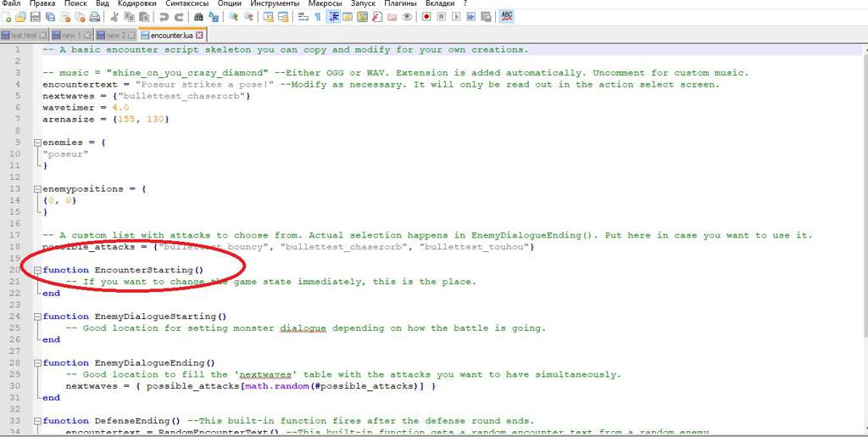Open the Запуск menu
This screenshot has width=868, height=437.
coord(363,3)
